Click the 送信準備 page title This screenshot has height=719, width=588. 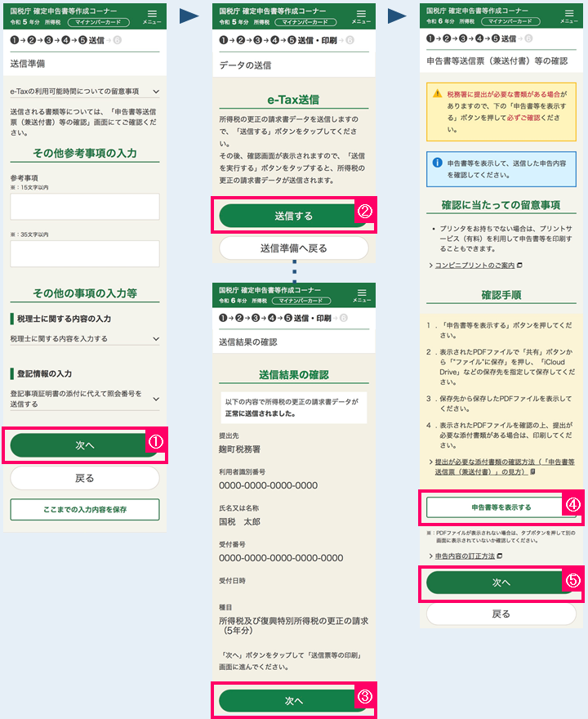28,64
